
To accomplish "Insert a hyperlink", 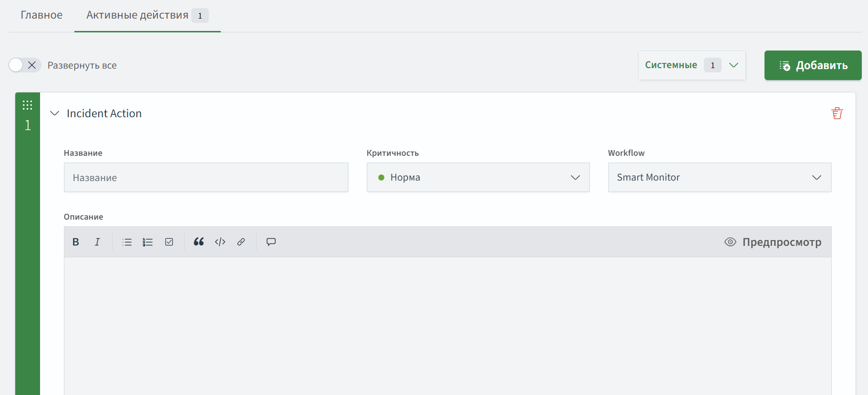I will click(241, 242).
